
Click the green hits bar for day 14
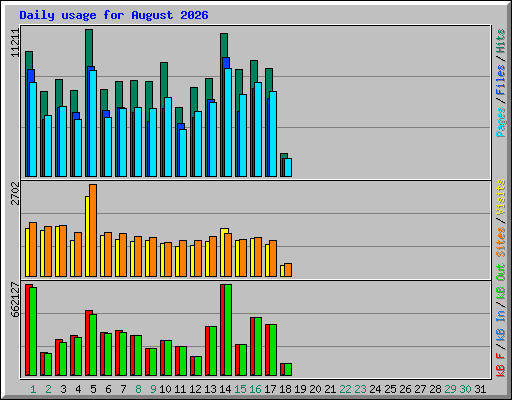click(x=224, y=45)
